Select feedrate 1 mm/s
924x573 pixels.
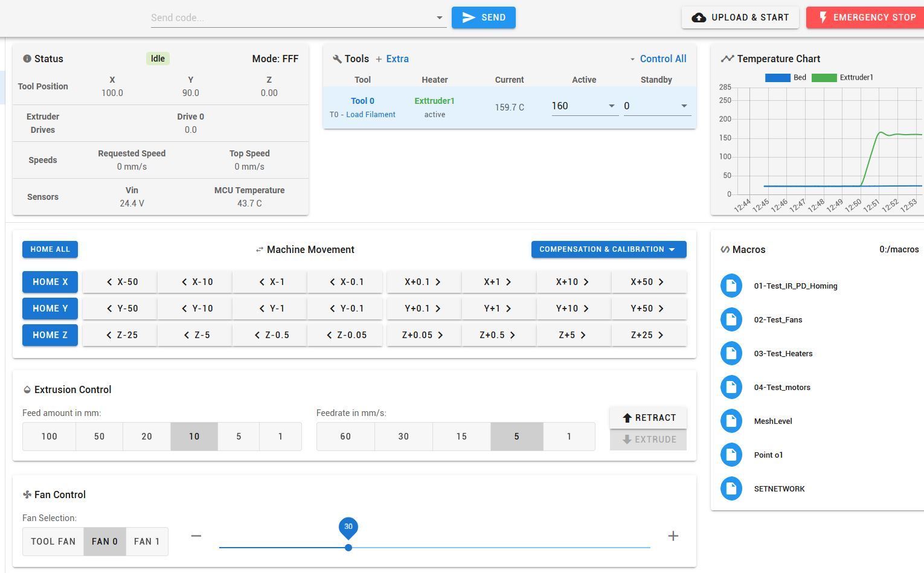569,437
